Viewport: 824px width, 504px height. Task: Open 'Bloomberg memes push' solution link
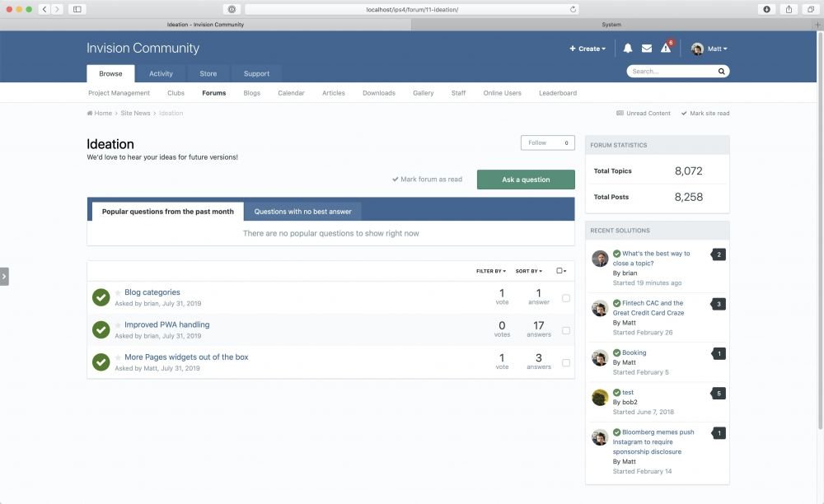click(x=653, y=441)
